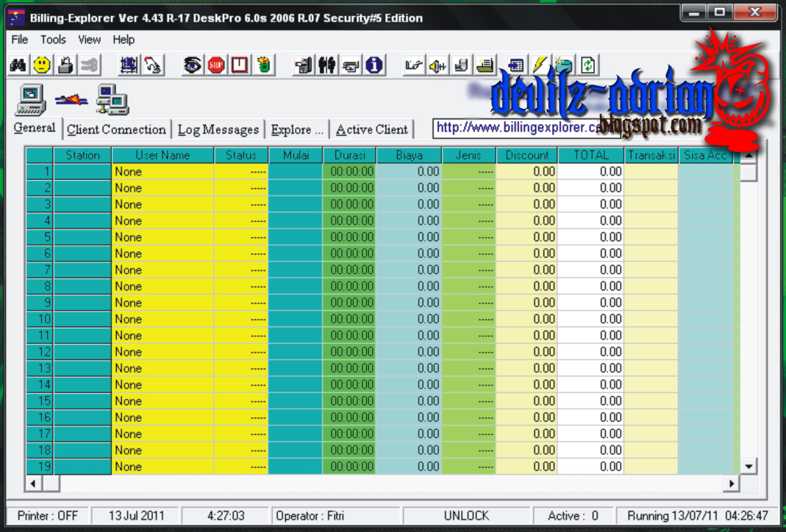Click the flying superhero connection icon
The height and width of the screenshot is (532, 786).
point(71,100)
